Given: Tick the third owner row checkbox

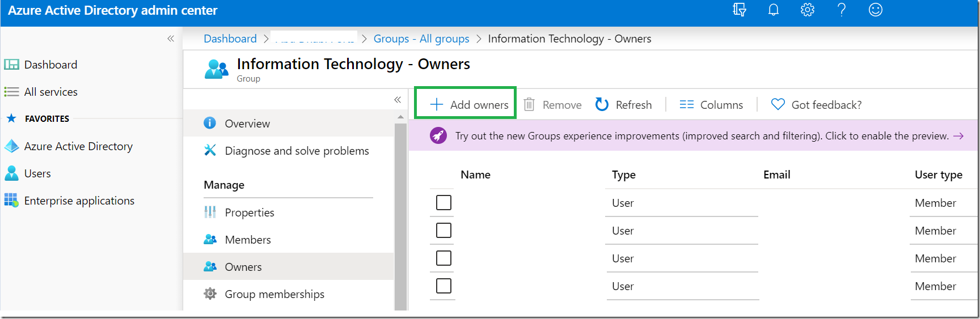Looking at the screenshot, I should [x=443, y=258].
